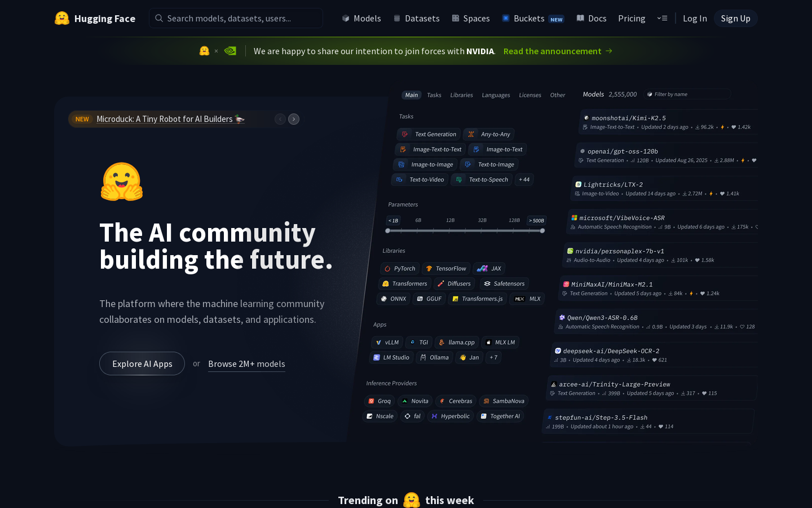812x508 pixels.
Task: Open the Microduck Tiny Robot announcement
Action: [x=170, y=119]
